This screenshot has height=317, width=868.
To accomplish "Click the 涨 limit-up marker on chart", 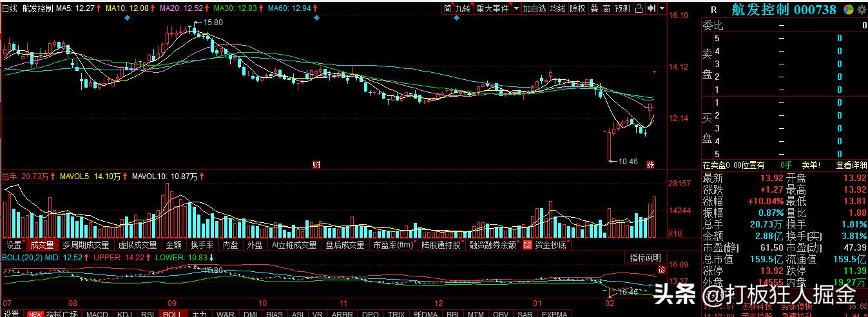I will tap(651, 164).
